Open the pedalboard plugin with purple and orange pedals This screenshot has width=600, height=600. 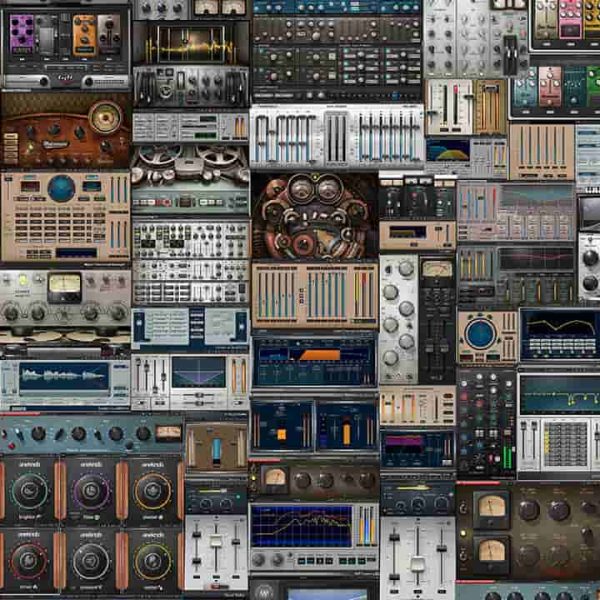(x=65, y=47)
